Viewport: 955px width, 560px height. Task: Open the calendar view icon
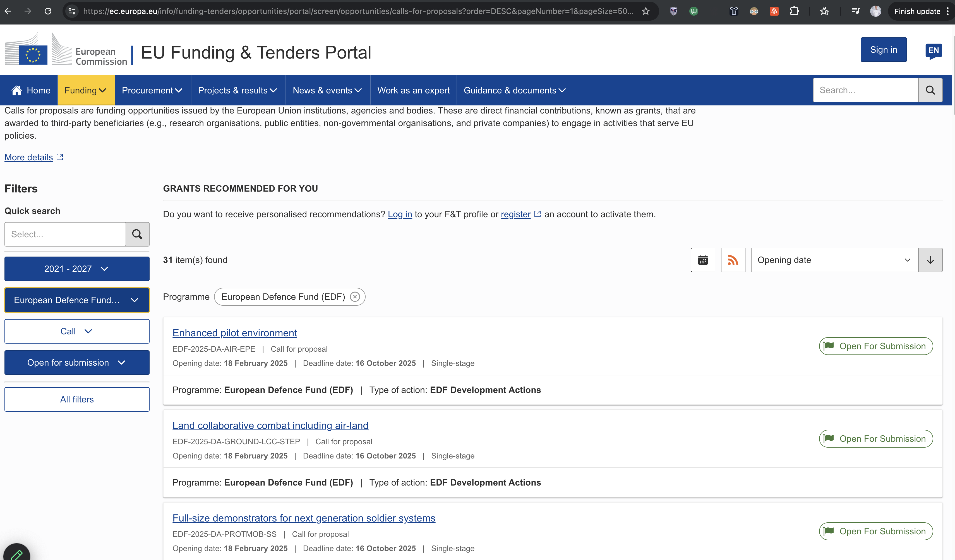(703, 260)
